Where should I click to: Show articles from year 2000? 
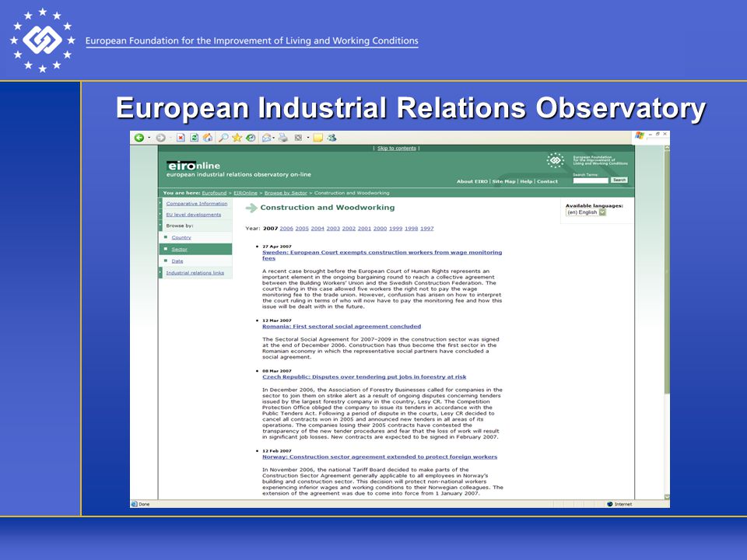[381, 229]
